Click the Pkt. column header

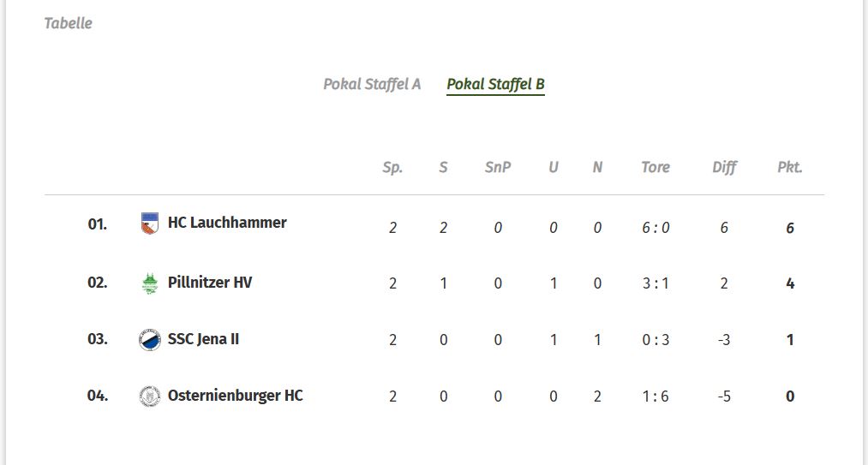789,168
